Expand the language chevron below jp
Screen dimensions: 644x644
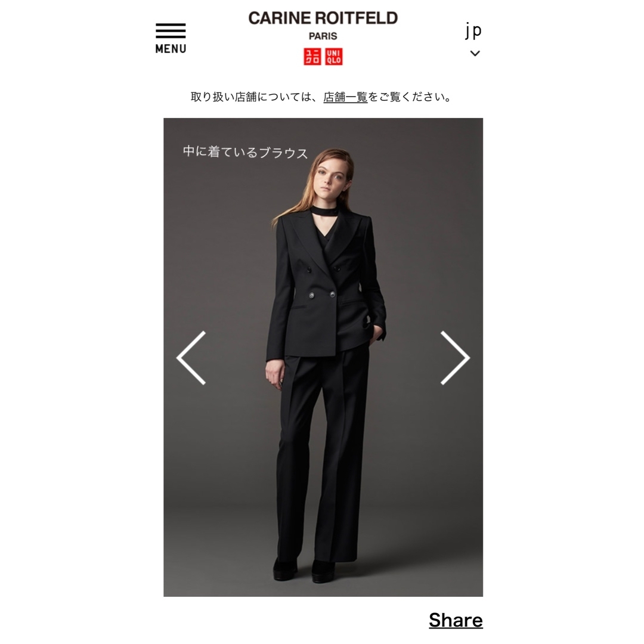pyautogui.click(x=475, y=53)
